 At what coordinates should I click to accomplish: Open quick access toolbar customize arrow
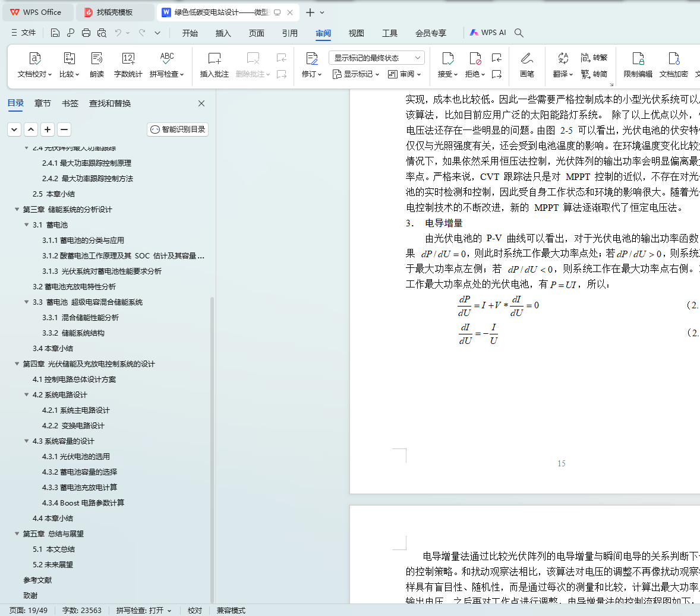pyautogui.click(x=157, y=33)
